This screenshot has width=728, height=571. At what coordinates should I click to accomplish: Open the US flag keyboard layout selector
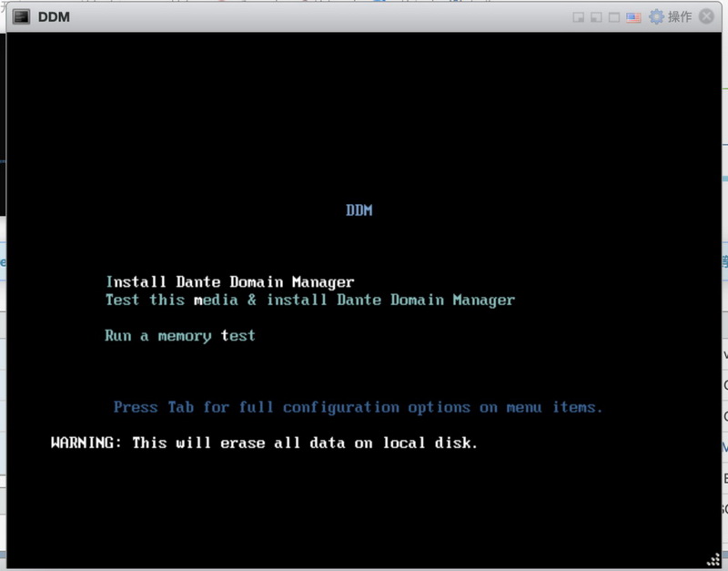pos(633,17)
